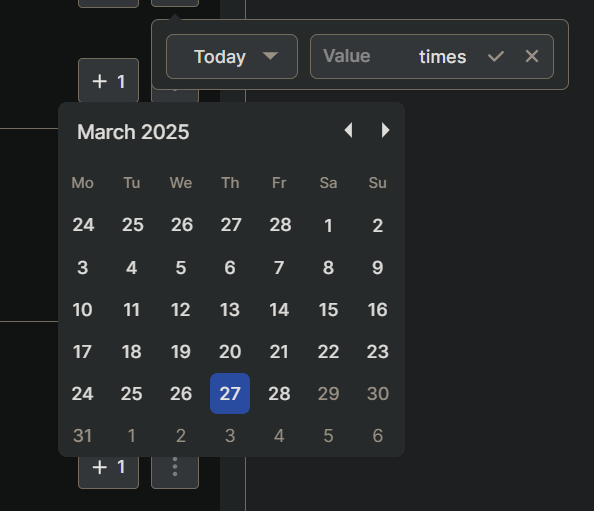Cancel value entry with X icon
594x511 pixels.
[x=532, y=56]
